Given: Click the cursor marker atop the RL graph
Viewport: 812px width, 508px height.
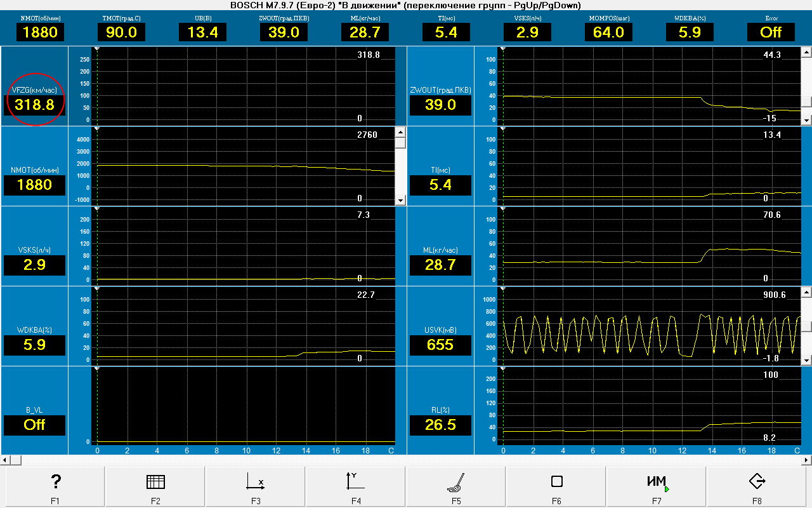Looking at the screenshot, I should (x=503, y=368).
